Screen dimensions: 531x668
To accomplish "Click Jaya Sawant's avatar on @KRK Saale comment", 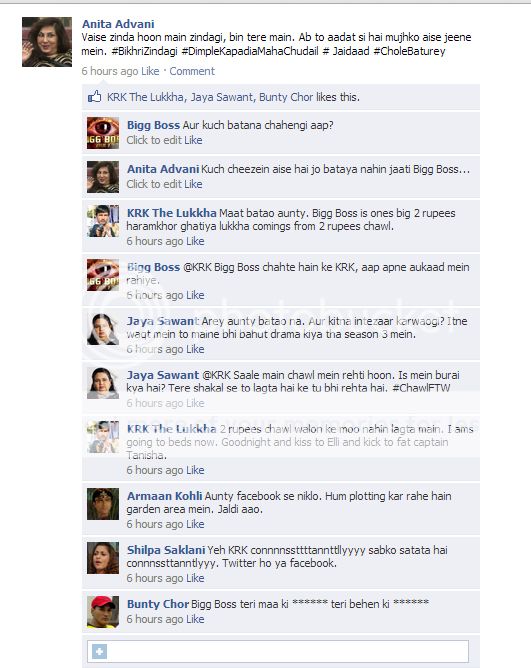I will pyautogui.click(x=103, y=383).
